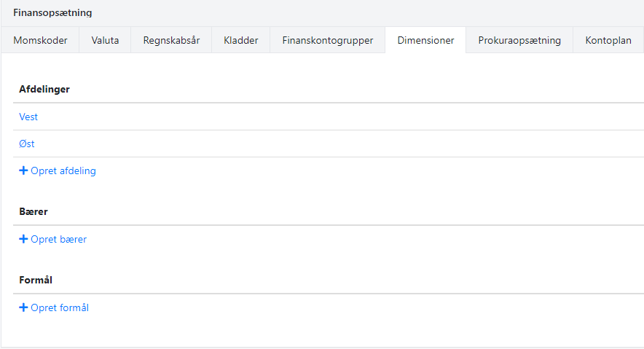Image resolution: width=644 pixels, height=349 pixels.
Task: Select the Regnskabsår tab
Action: [x=171, y=40]
